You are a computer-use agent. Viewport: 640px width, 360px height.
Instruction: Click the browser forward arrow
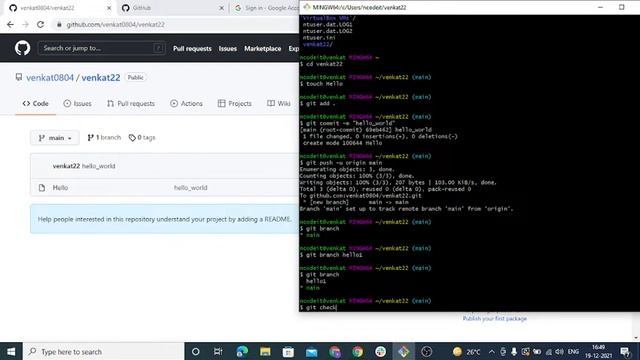click(x=25, y=24)
